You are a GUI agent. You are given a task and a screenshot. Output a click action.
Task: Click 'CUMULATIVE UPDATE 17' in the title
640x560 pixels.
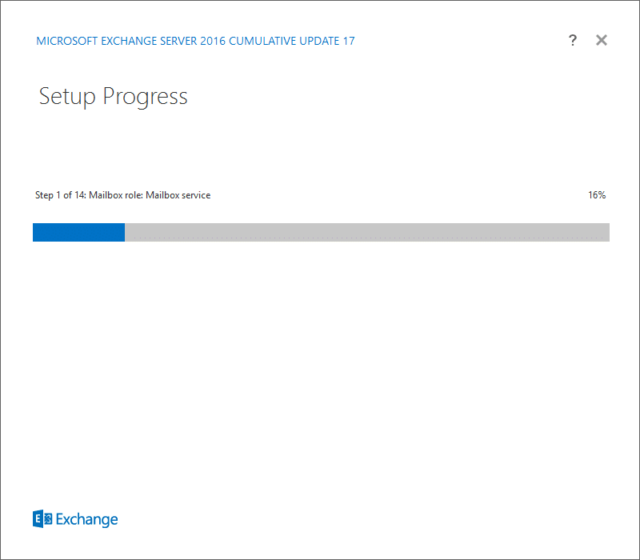pyautogui.click(x=291, y=41)
